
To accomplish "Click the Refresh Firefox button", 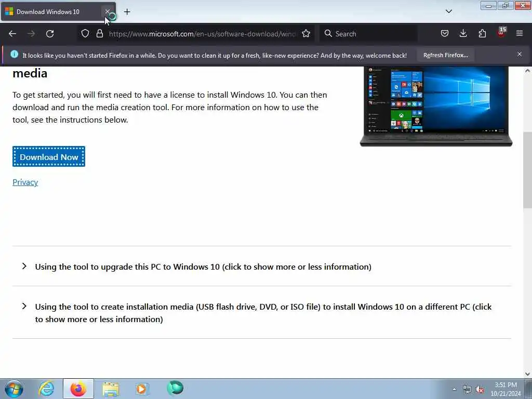I will tap(445, 55).
